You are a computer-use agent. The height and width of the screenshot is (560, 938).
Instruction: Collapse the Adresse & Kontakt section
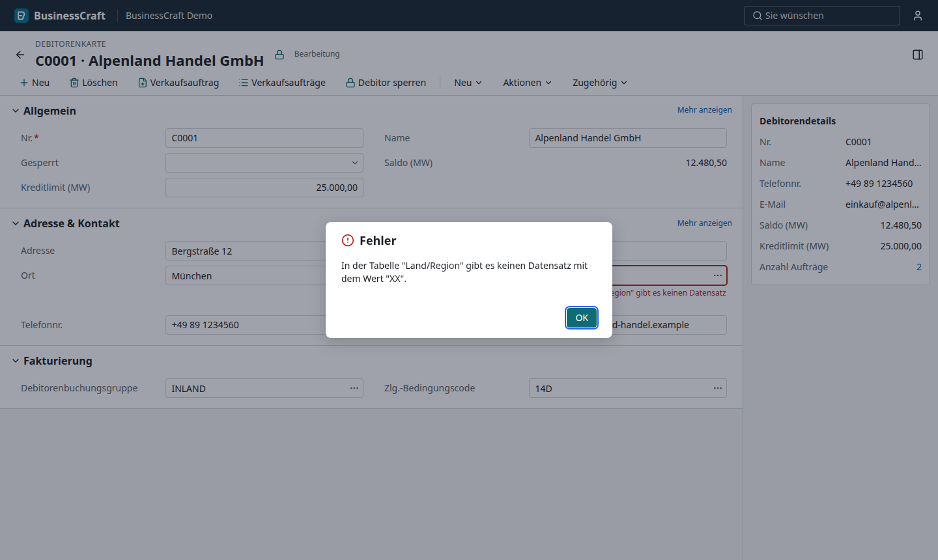click(16, 223)
